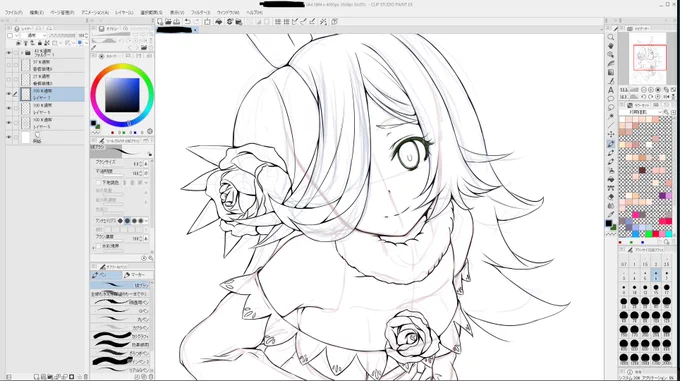Viewport: 680px width, 381px height.
Task: Click the Save icon in the command bar
Action: [x=177, y=22]
